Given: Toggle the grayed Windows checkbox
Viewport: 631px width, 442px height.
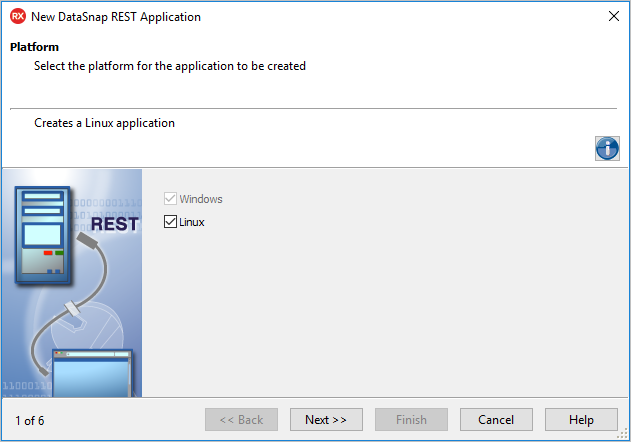Looking at the screenshot, I should 170,198.
